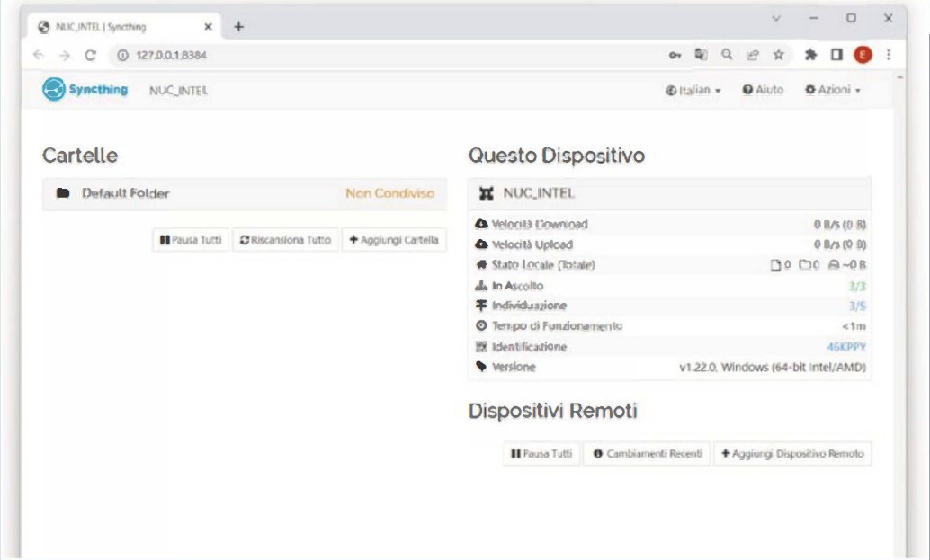Click the In Ascolto network icon
Image resolution: width=930 pixels, height=560 pixels.
[481, 286]
